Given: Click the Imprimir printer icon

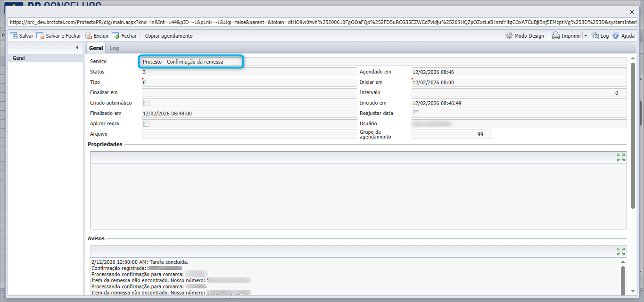Looking at the screenshot, I should tap(556, 36).
